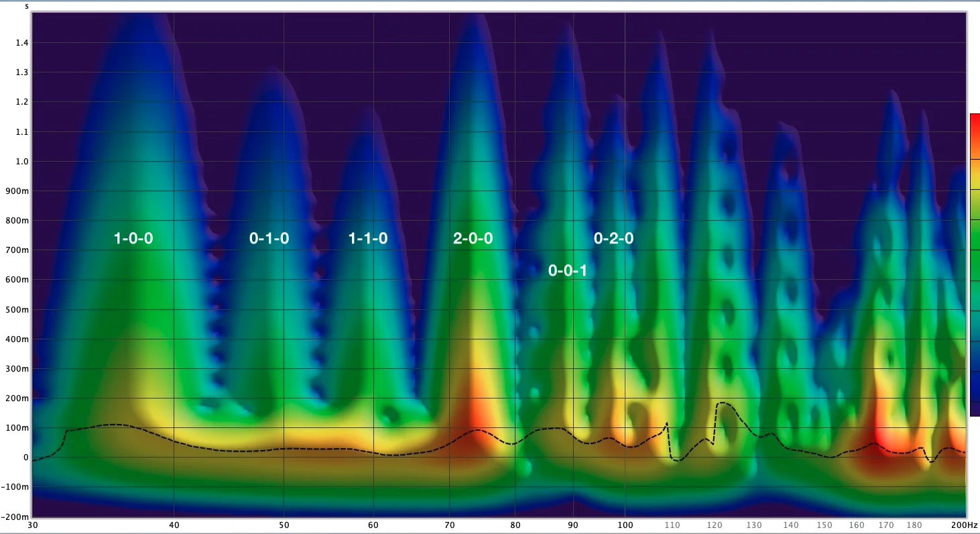Click the 130 frequency axis label
This screenshot has width=980, height=534.
(754, 525)
